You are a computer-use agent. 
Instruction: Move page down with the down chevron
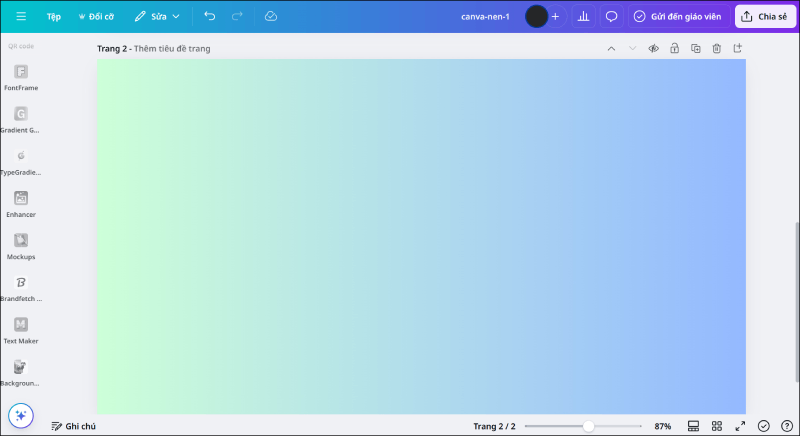point(633,48)
